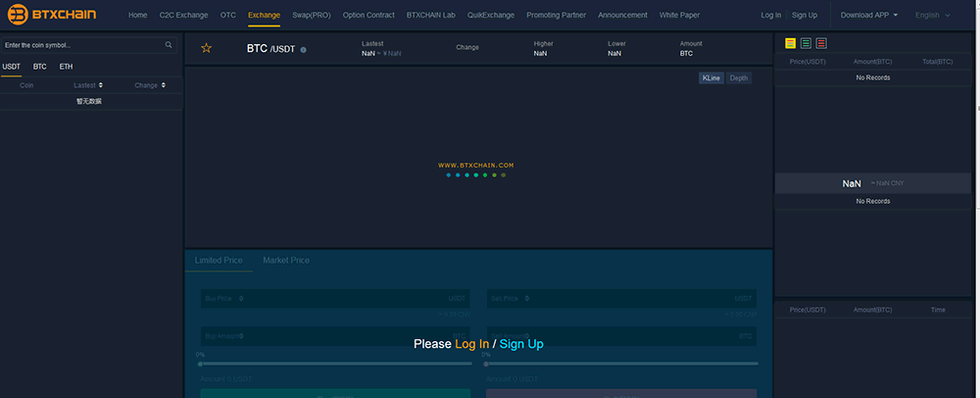Open the English language dropdown

click(932, 15)
